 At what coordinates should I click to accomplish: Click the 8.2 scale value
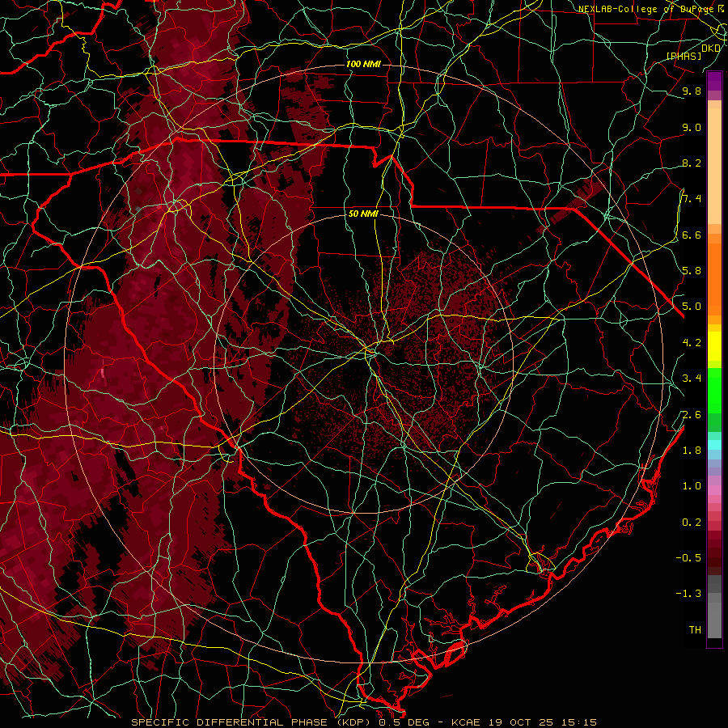pyautogui.click(x=692, y=163)
